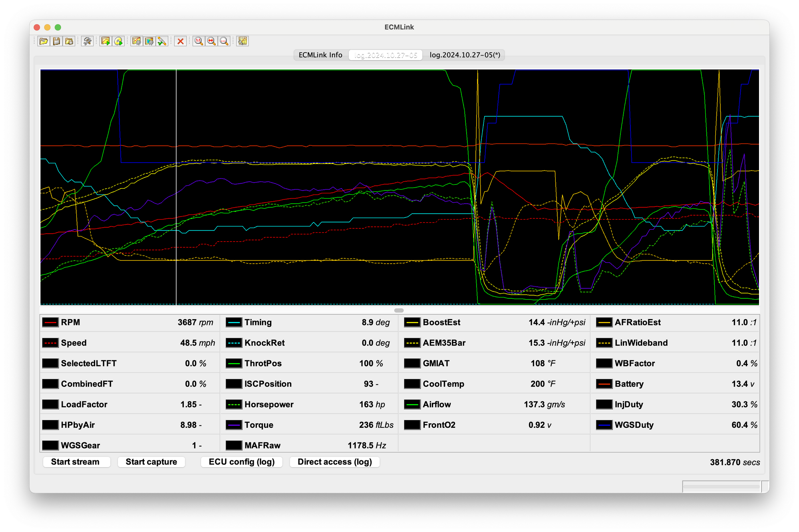
Task: Select the greyed log.2024.10.27-05 tab
Action: [386, 55]
